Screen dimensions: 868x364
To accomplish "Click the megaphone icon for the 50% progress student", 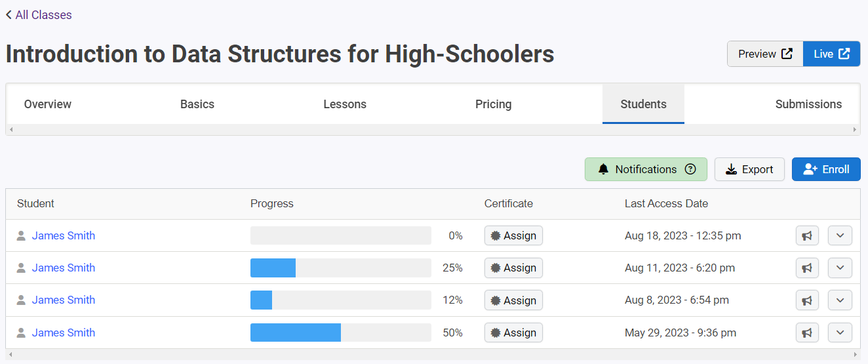I will click(807, 333).
